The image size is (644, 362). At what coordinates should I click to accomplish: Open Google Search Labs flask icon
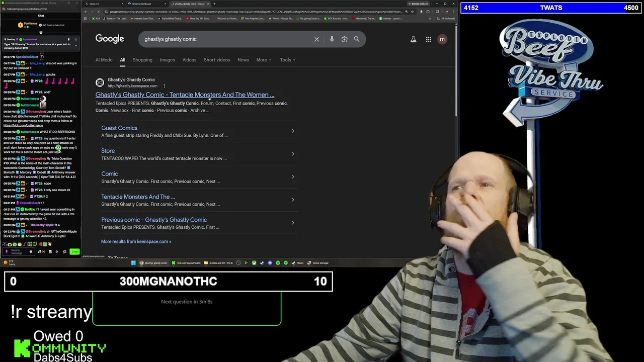(413, 39)
